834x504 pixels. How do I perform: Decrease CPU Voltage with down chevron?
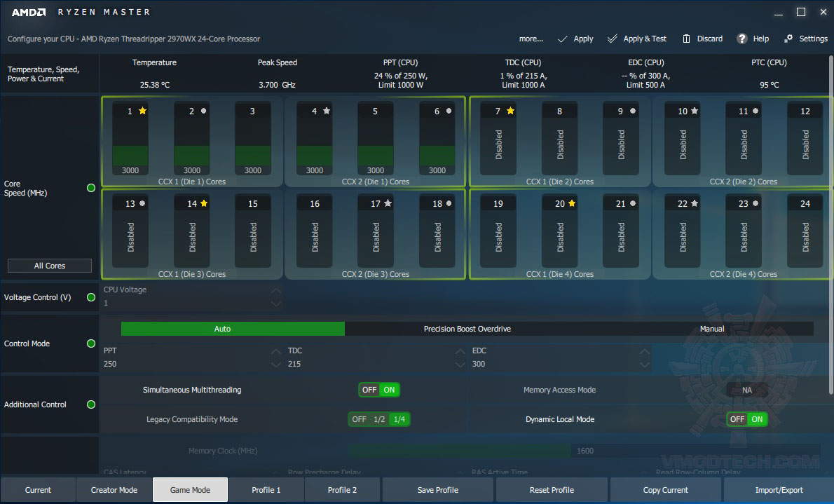275,304
